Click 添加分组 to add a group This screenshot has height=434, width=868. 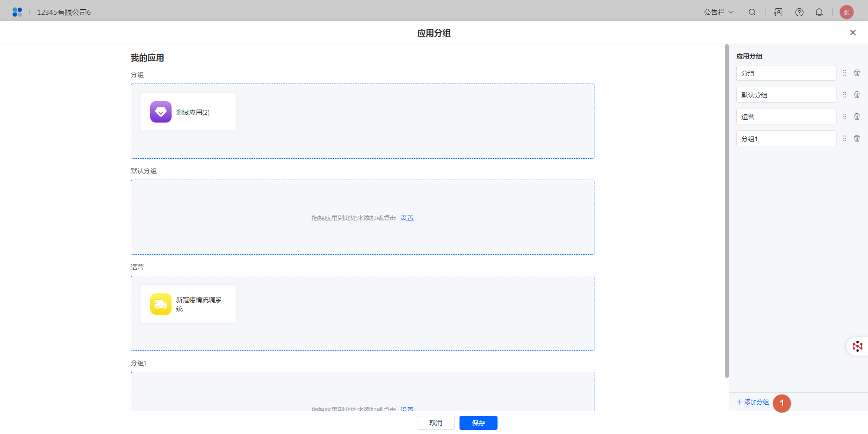pyautogui.click(x=753, y=402)
